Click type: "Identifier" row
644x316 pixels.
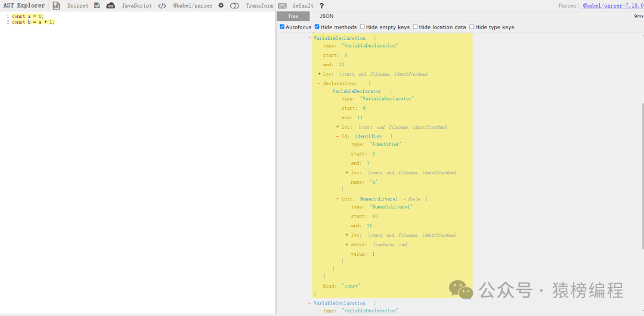[x=376, y=144]
